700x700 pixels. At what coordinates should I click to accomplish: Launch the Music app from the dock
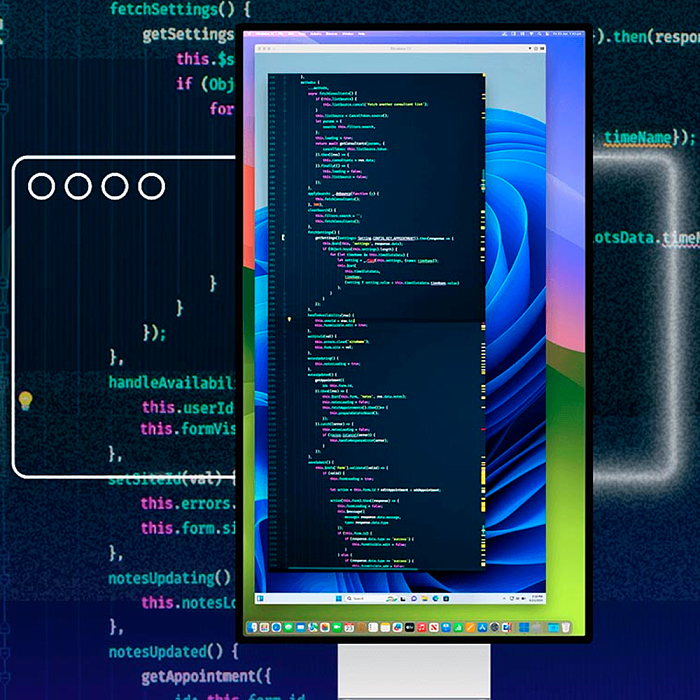(x=421, y=627)
